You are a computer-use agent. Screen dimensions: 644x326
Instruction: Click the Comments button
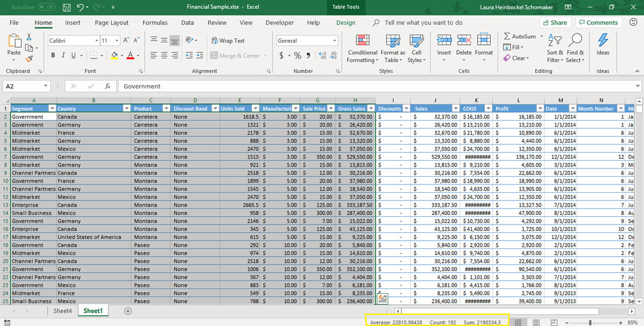tap(599, 23)
